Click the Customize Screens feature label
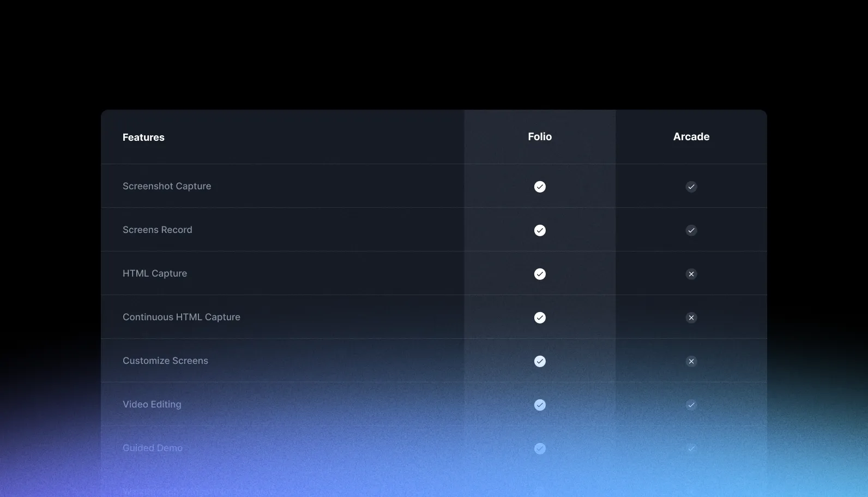Screen dimensions: 868x497 [165, 361]
